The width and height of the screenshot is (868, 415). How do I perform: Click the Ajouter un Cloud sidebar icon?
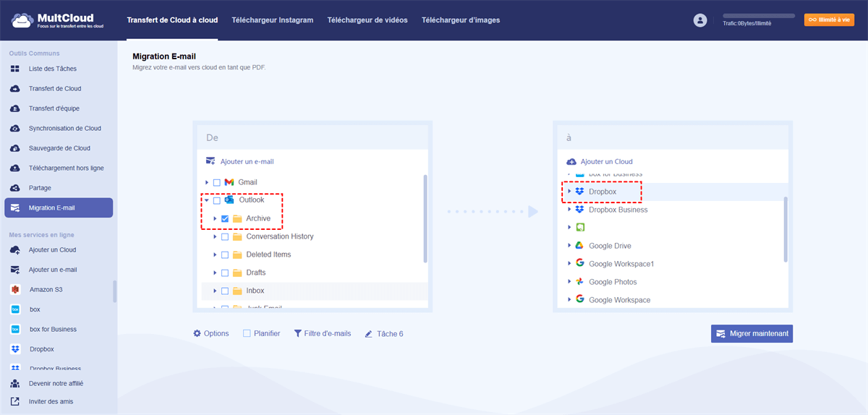click(15, 249)
